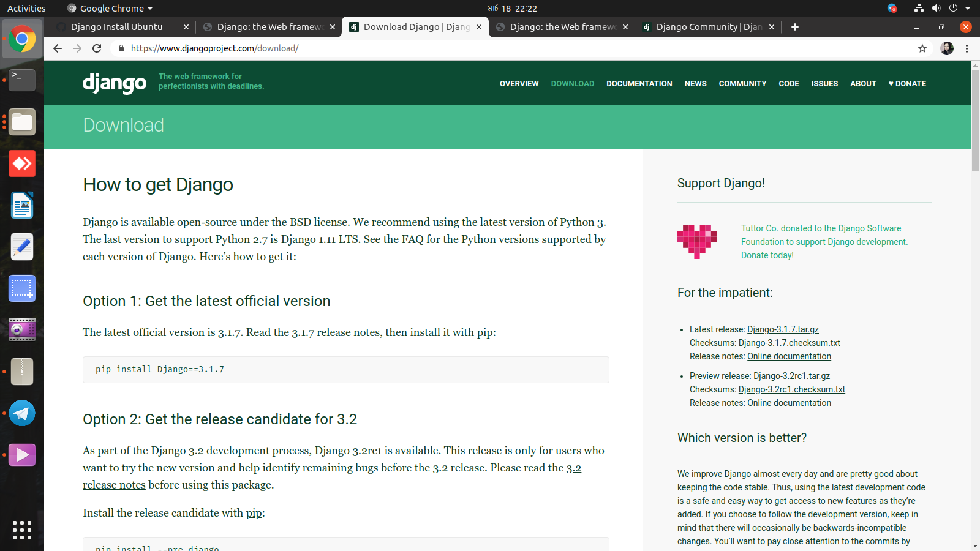Reload the Django download page
980x551 pixels.
click(x=97, y=48)
